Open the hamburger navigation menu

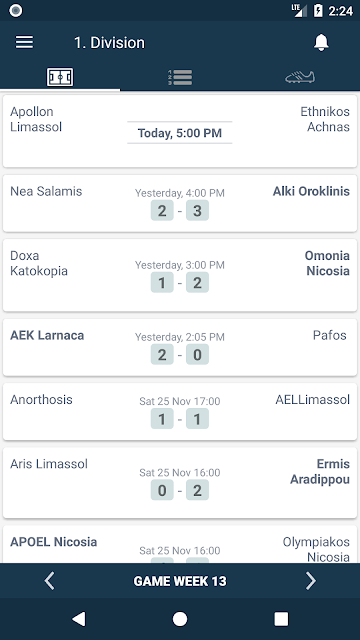click(x=24, y=42)
